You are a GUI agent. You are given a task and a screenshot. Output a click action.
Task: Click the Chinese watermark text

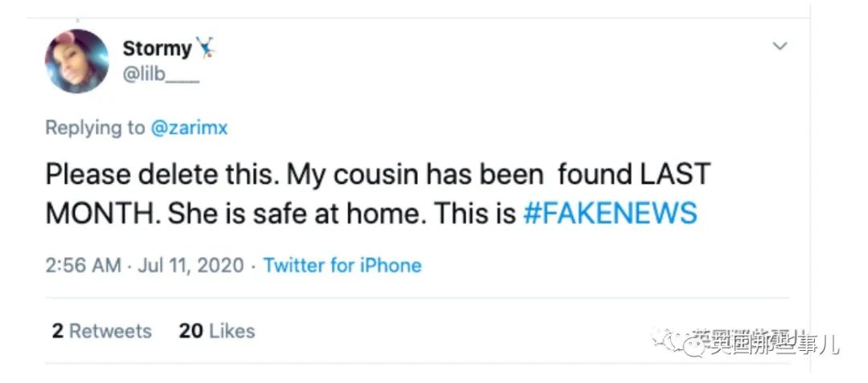(x=772, y=344)
